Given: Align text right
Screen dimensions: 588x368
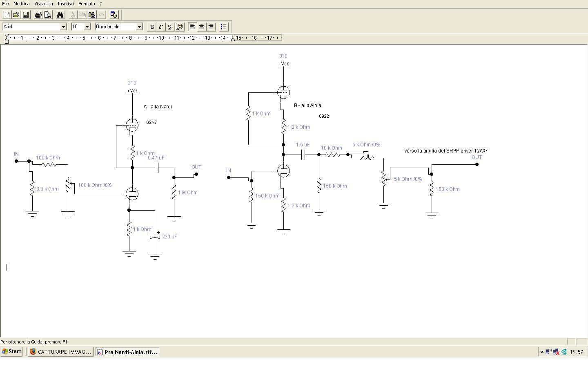Looking at the screenshot, I should coord(211,27).
